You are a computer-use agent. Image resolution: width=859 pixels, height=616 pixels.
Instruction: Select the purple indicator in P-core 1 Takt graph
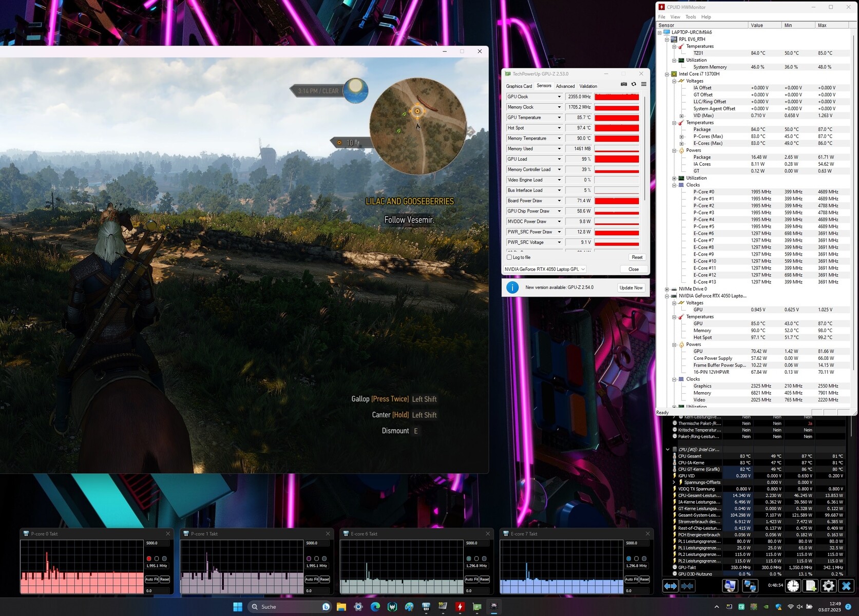pos(309,559)
